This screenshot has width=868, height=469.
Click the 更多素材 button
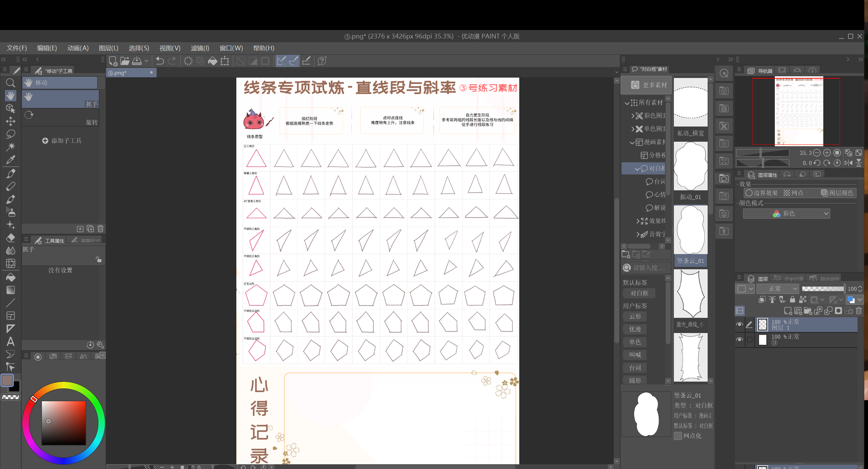(x=646, y=85)
